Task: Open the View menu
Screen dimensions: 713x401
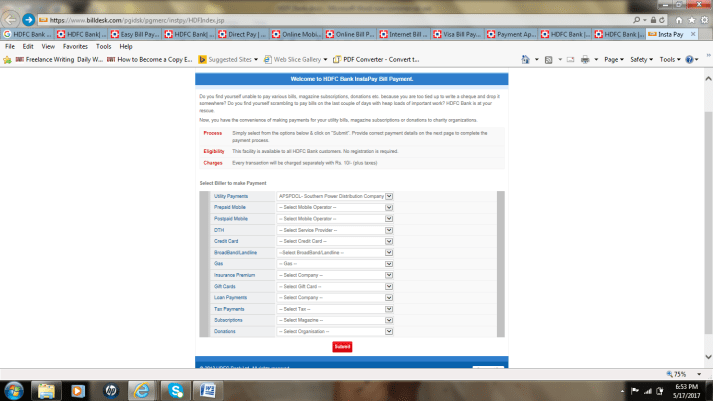Action: point(48,46)
